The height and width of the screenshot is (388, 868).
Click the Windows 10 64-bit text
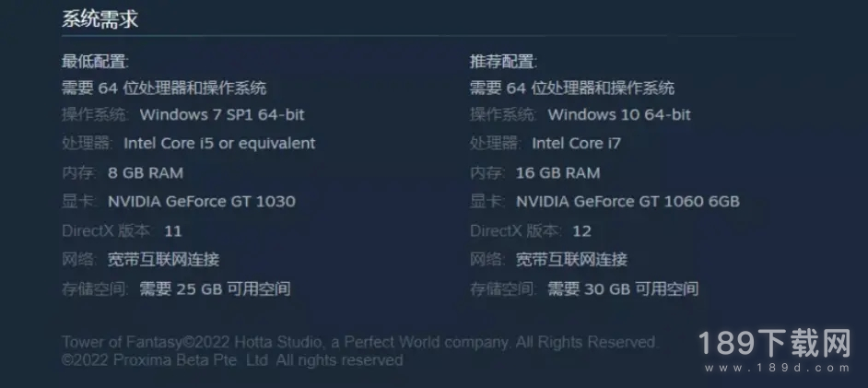619,114
